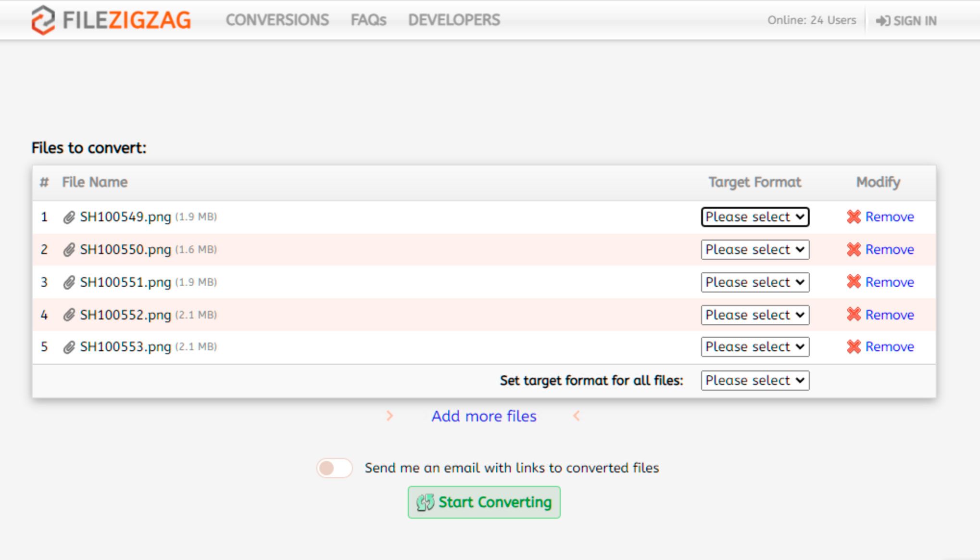Toggle the email notification switch
The image size is (980, 560).
point(335,467)
